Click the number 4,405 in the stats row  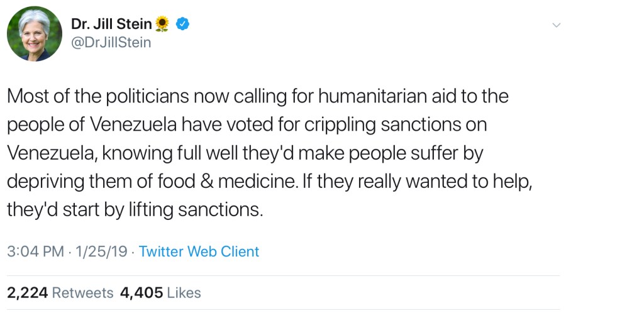point(141,292)
